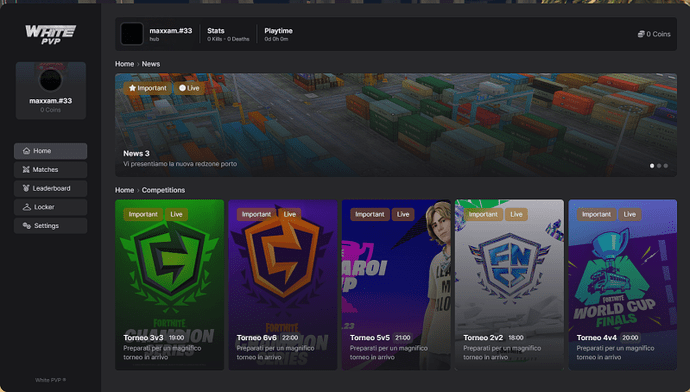The width and height of the screenshot is (690, 392).
Task: Click the 0 Kills - 0 Deaths text
Action: 228,39
